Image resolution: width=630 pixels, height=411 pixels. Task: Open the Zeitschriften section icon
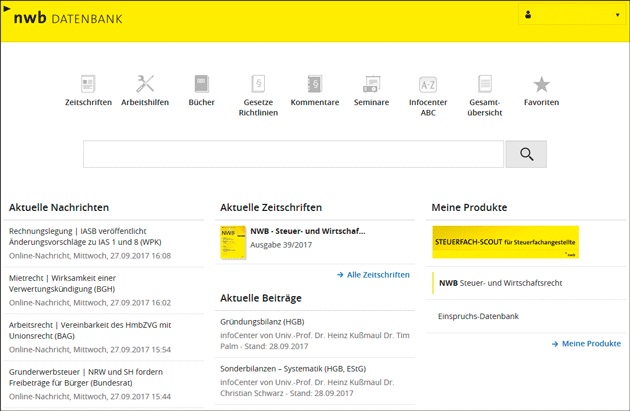click(x=88, y=85)
